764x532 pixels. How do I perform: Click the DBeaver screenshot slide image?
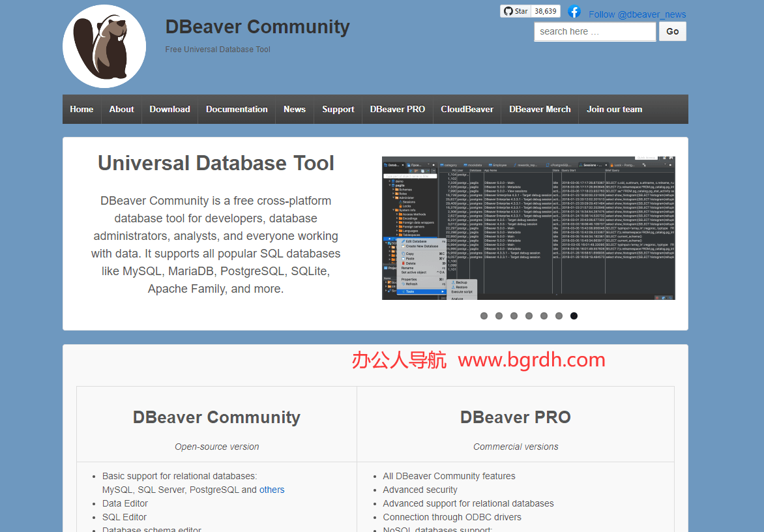[x=528, y=228]
